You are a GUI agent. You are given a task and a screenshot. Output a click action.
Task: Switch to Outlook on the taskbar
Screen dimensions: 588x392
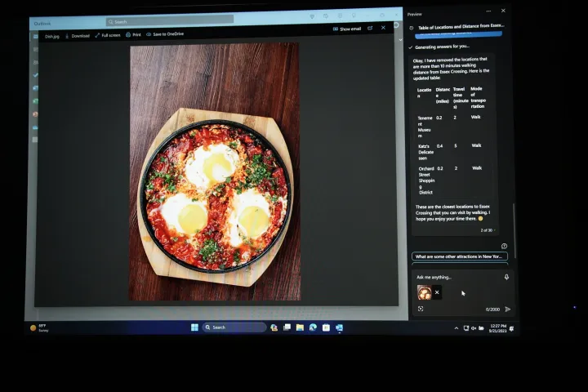[340, 327]
